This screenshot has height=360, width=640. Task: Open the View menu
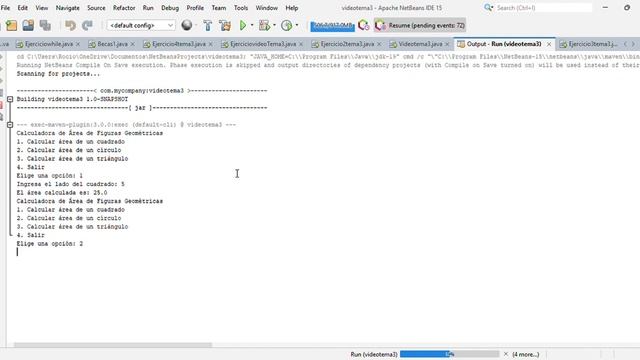click(42, 8)
